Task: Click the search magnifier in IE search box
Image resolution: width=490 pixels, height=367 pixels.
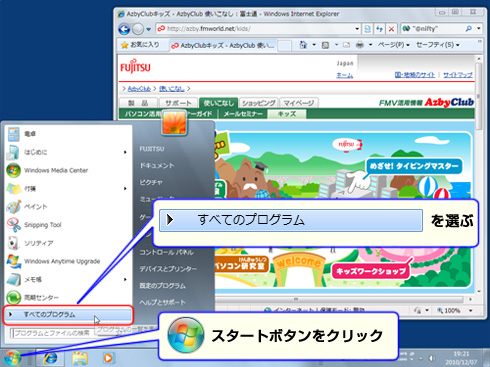Action: tap(468, 29)
